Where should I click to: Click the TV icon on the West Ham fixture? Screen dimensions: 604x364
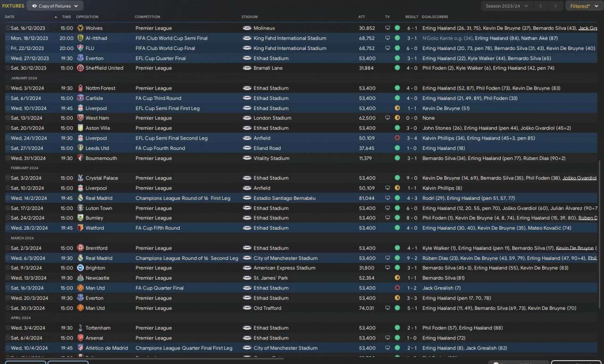tap(387, 118)
